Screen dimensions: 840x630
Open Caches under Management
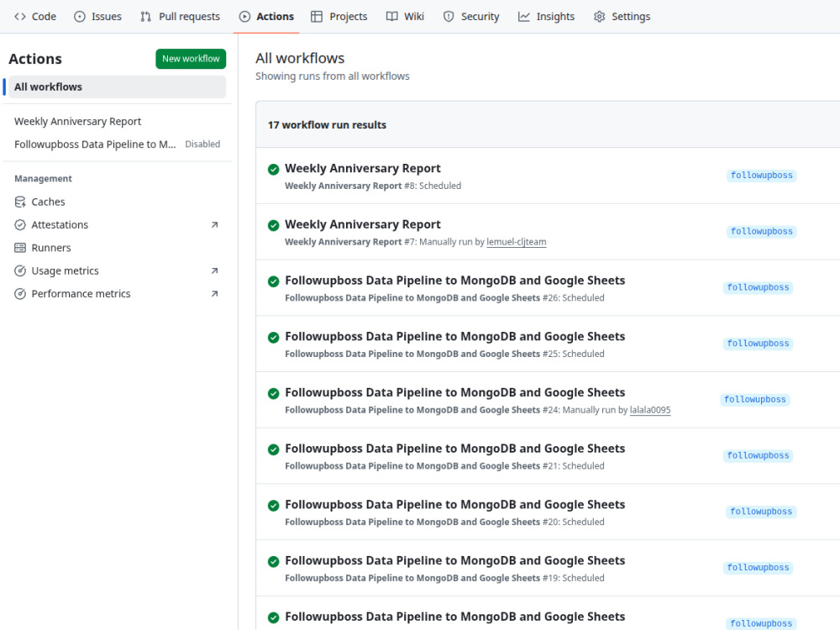point(48,202)
